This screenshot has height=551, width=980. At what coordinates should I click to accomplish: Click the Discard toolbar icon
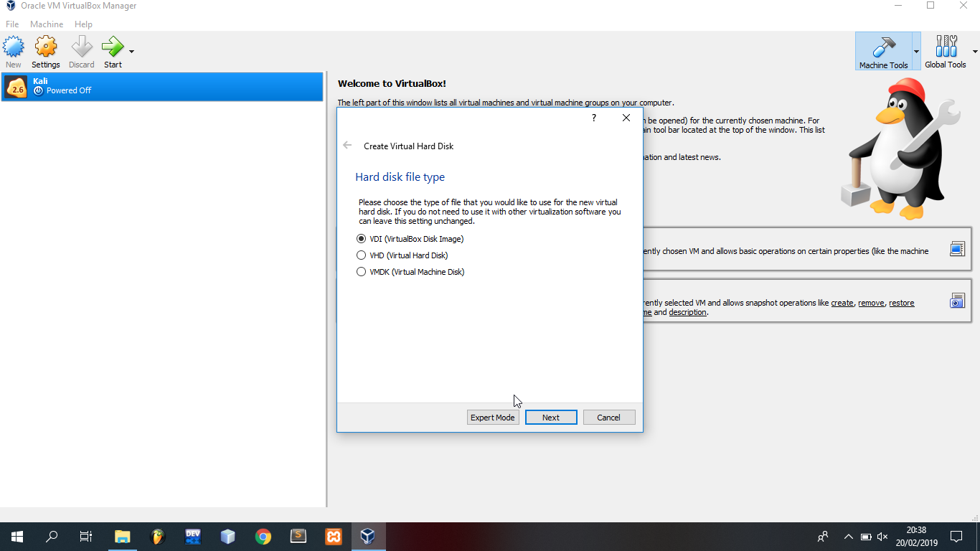[82, 47]
